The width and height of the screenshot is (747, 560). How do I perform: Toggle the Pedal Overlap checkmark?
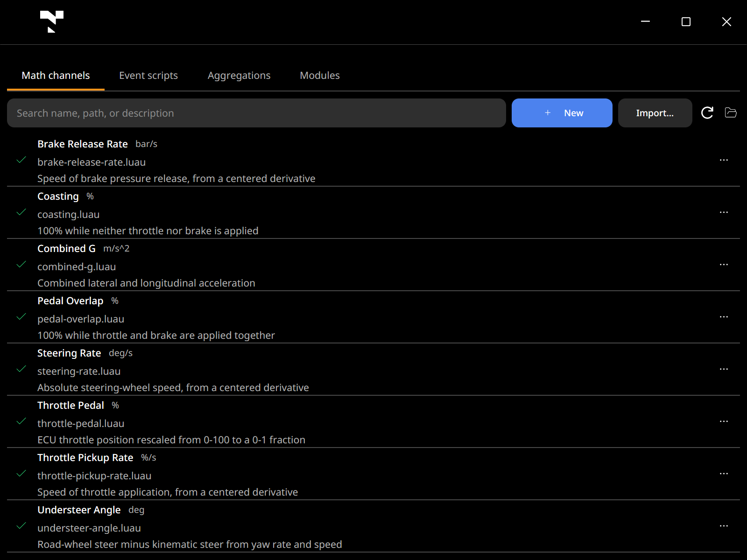pos(21,317)
